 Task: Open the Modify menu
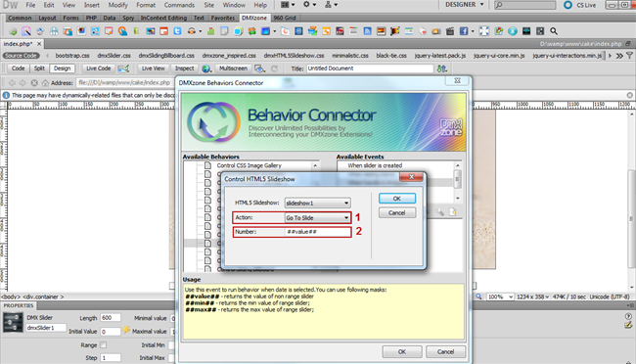(118, 5)
